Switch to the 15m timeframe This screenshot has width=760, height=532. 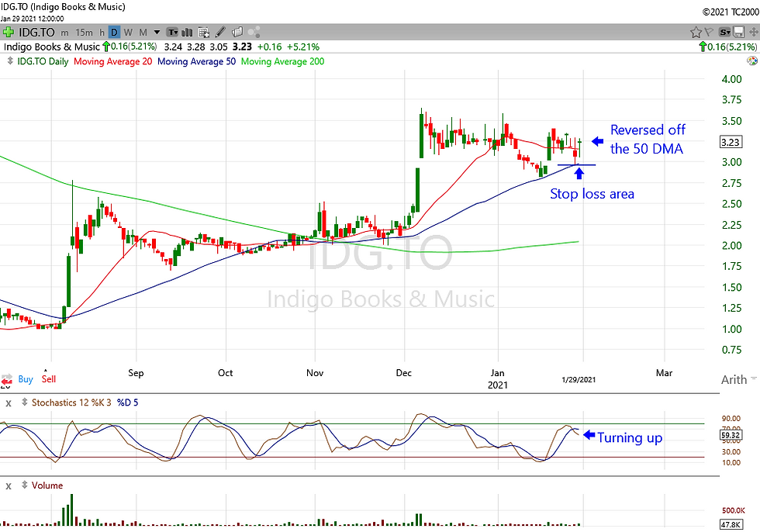tap(85, 33)
